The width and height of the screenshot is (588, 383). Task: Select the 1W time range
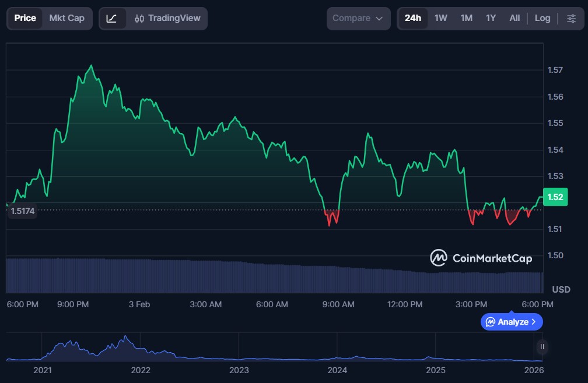440,19
